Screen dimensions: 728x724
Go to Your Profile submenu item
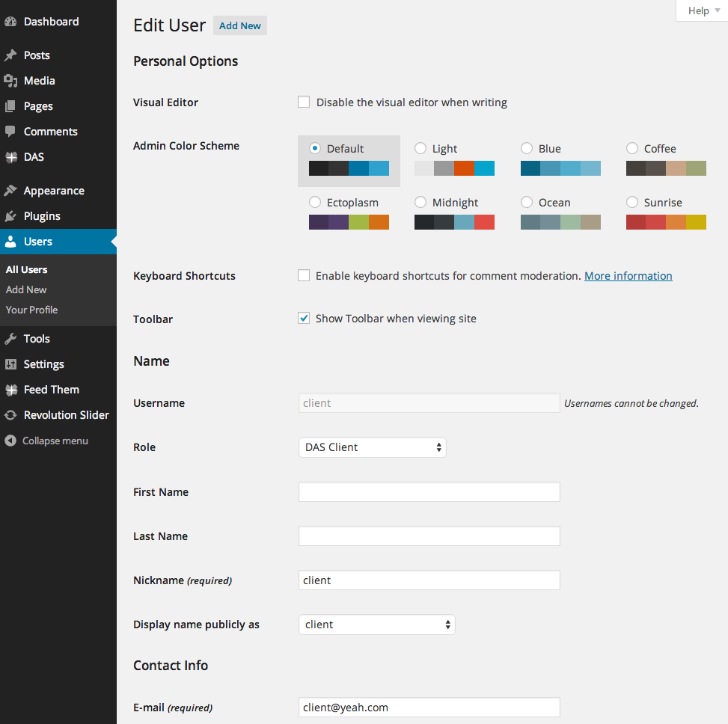click(x=31, y=310)
